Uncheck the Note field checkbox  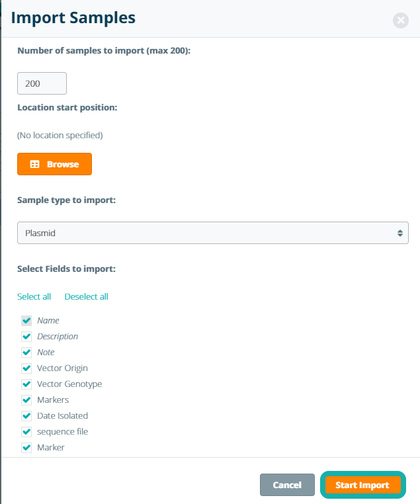[26, 353]
